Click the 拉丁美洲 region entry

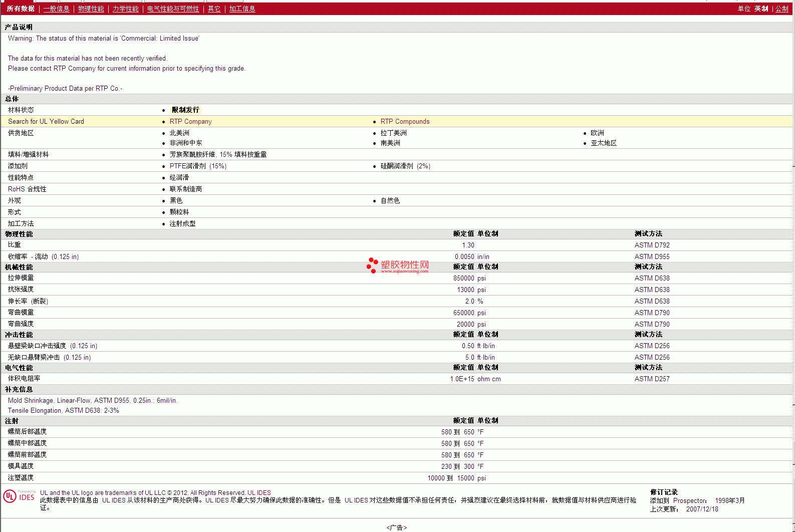click(x=394, y=133)
